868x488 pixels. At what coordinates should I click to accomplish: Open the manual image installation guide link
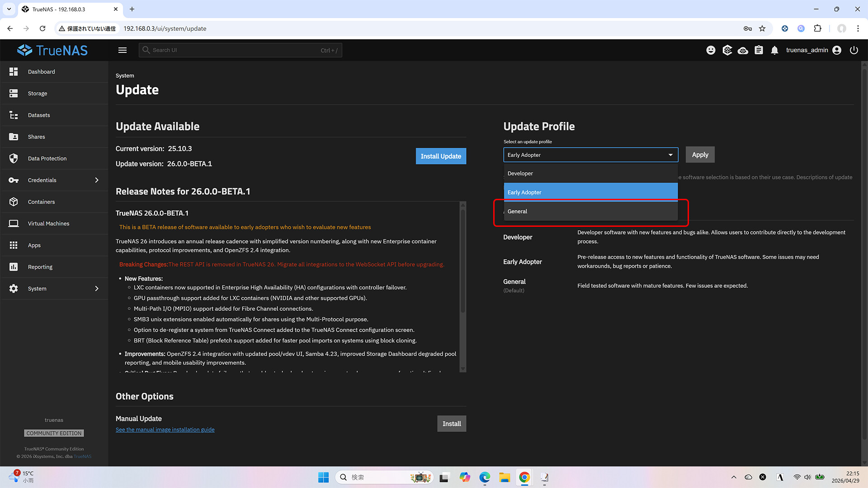pos(165,430)
